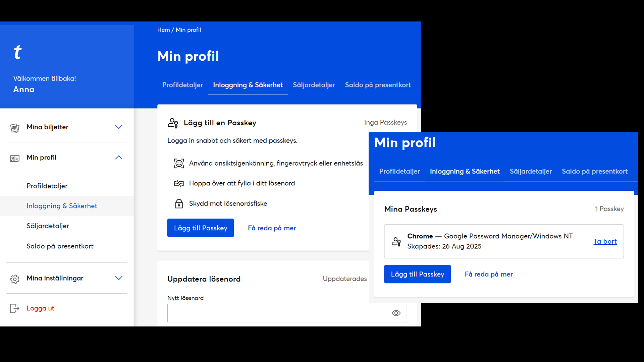Image resolution: width=644 pixels, height=362 pixels.
Task: Click the Nytt lösenord input field
Action: [278, 313]
